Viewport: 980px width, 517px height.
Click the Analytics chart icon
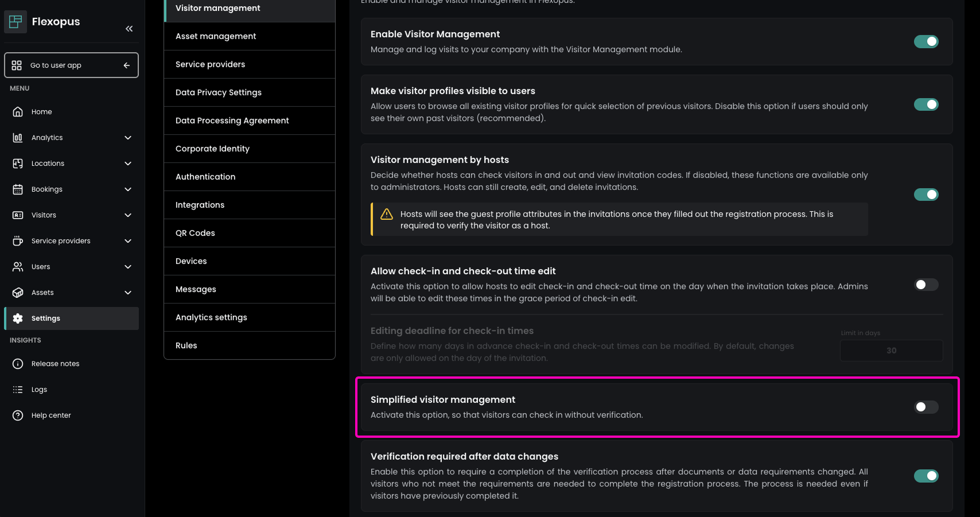[x=18, y=138]
